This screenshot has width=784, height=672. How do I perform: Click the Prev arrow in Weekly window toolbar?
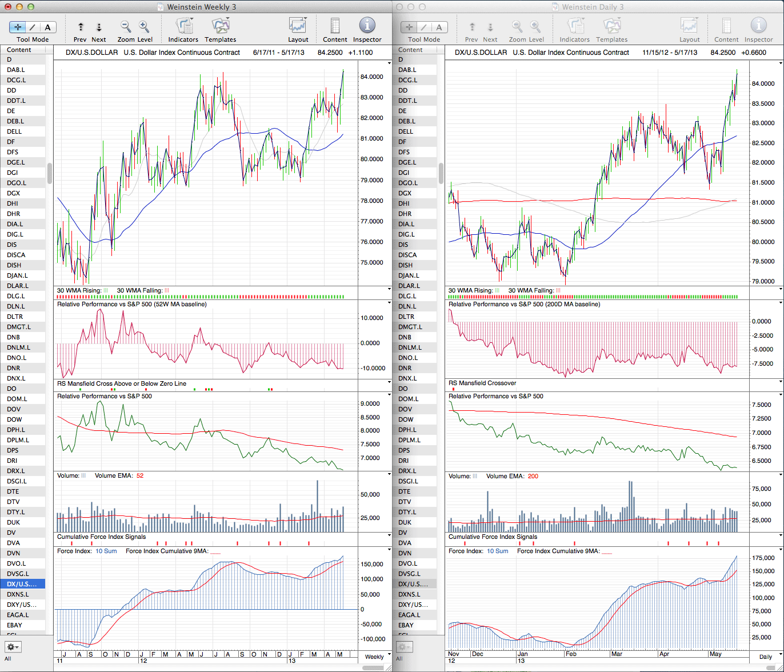(x=81, y=27)
